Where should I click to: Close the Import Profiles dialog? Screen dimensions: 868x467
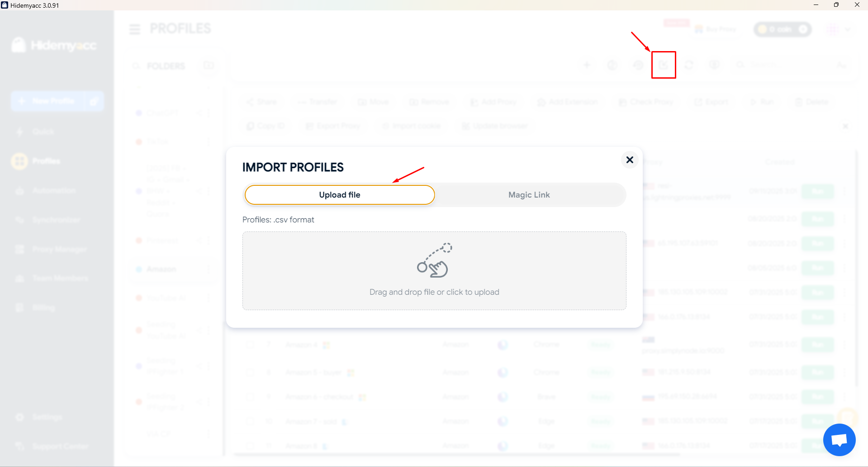629,160
